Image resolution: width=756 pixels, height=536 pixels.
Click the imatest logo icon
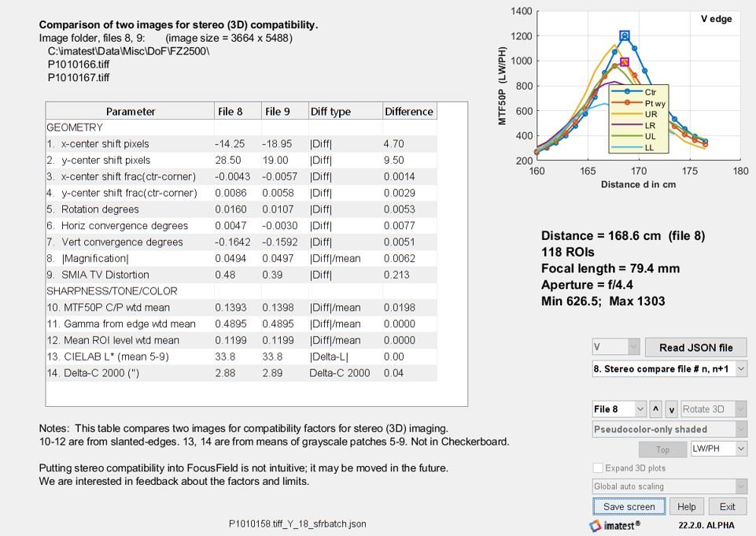click(596, 526)
